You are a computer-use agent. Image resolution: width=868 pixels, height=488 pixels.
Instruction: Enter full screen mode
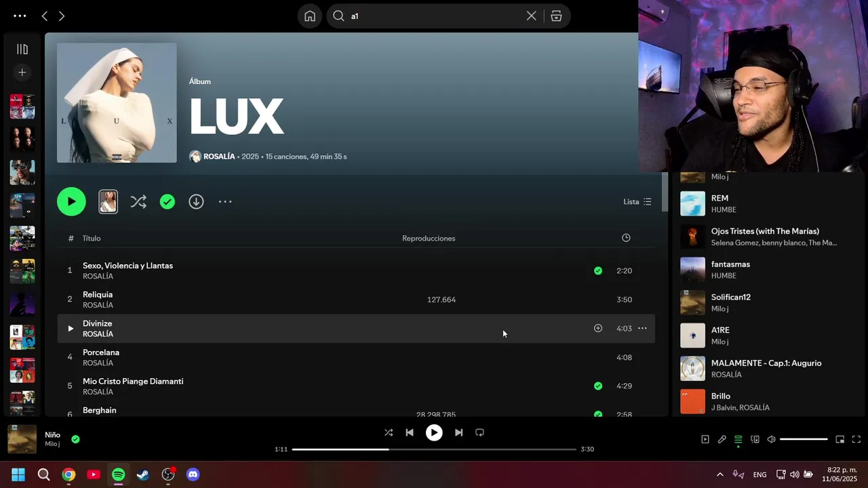pos(856,439)
